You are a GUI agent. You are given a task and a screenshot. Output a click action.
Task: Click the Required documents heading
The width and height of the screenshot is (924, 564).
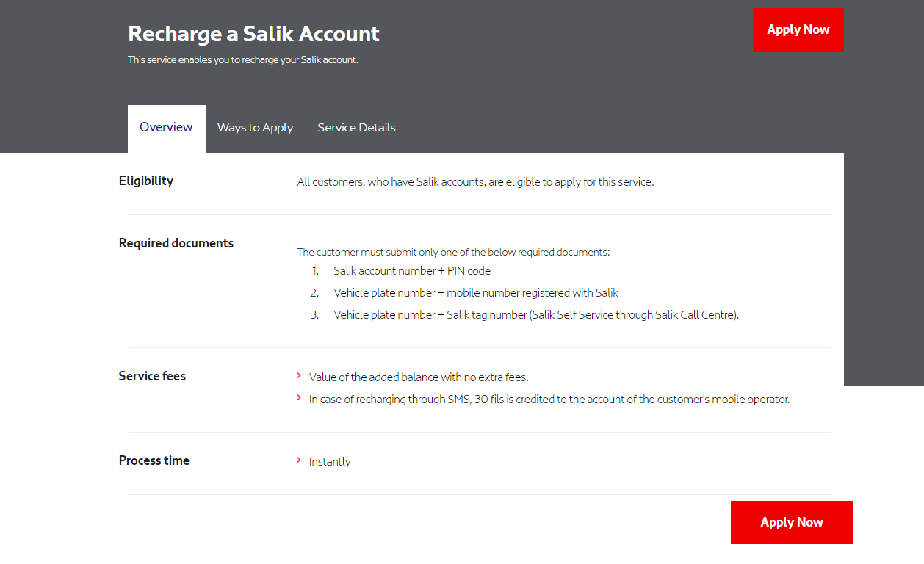[x=176, y=242]
